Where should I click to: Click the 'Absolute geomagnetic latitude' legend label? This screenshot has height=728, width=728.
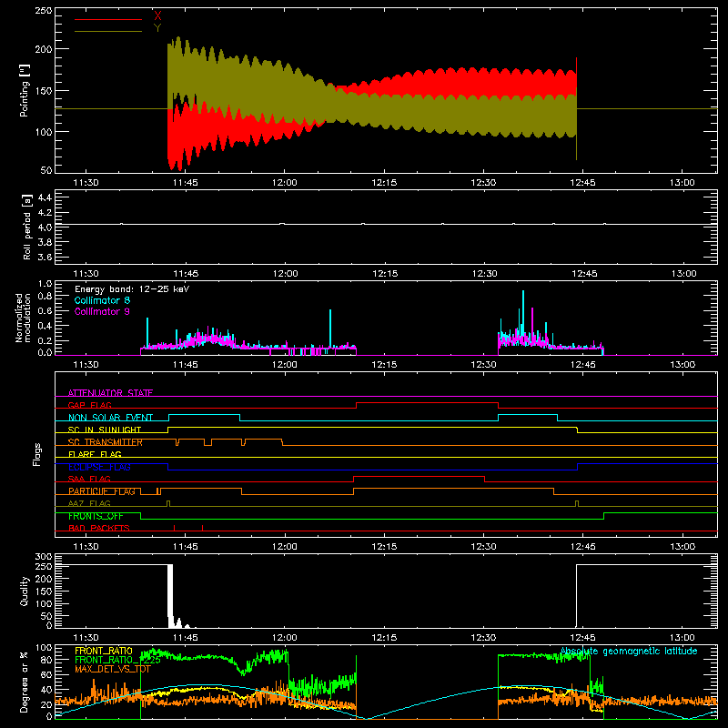click(x=629, y=651)
